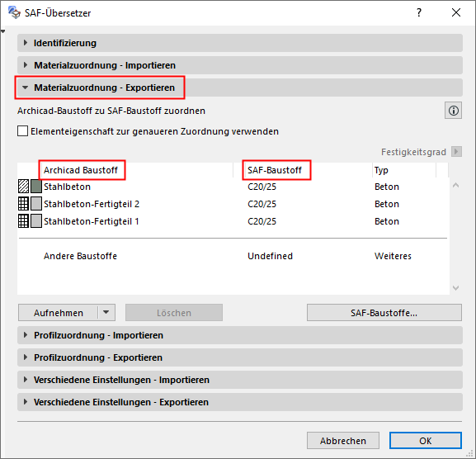The width and height of the screenshot is (476, 459).
Task: Click Abbrechen to cancel
Action: tap(343, 441)
